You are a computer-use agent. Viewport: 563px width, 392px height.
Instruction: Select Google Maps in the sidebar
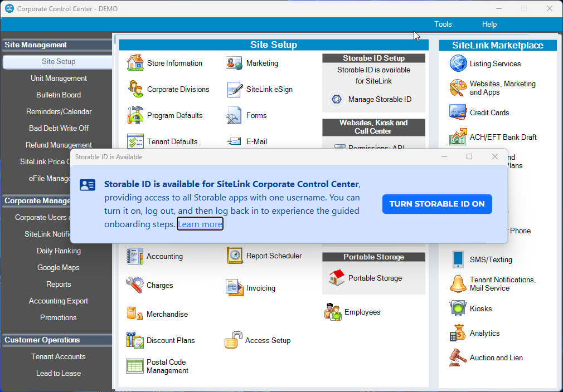coord(59,267)
